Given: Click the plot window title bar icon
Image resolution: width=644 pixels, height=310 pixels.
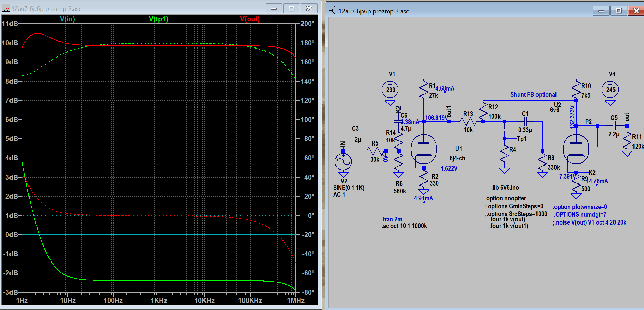Looking at the screenshot, I should [6, 8].
